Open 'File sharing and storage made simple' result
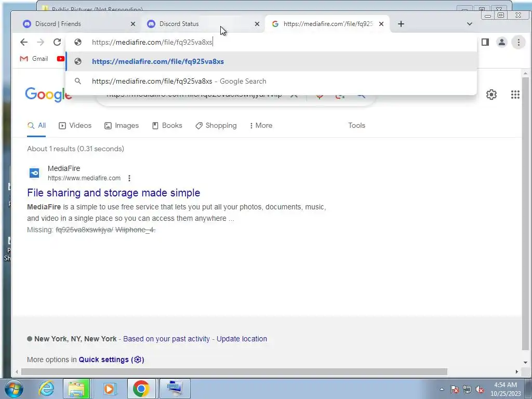Viewport: 532px width, 399px height. coord(114,193)
